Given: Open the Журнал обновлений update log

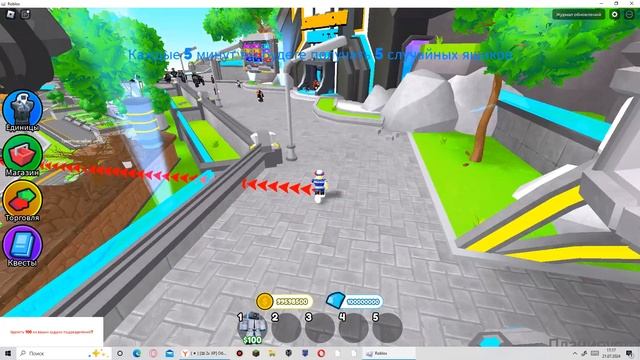Looking at the screenshot, I should click(x=579, y=14).
